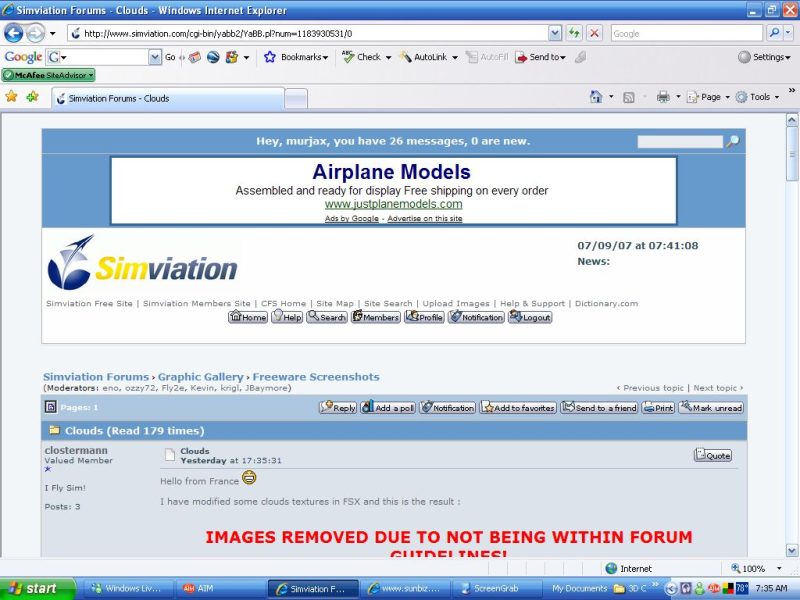Select the Simviation Forums - Clouds tab
Screen dimensions: 800x600
(x=168, y=98)
